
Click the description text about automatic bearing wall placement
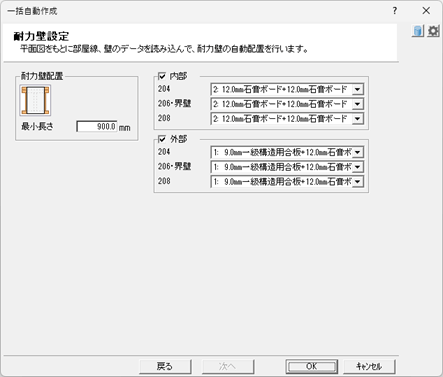[164, 49]
